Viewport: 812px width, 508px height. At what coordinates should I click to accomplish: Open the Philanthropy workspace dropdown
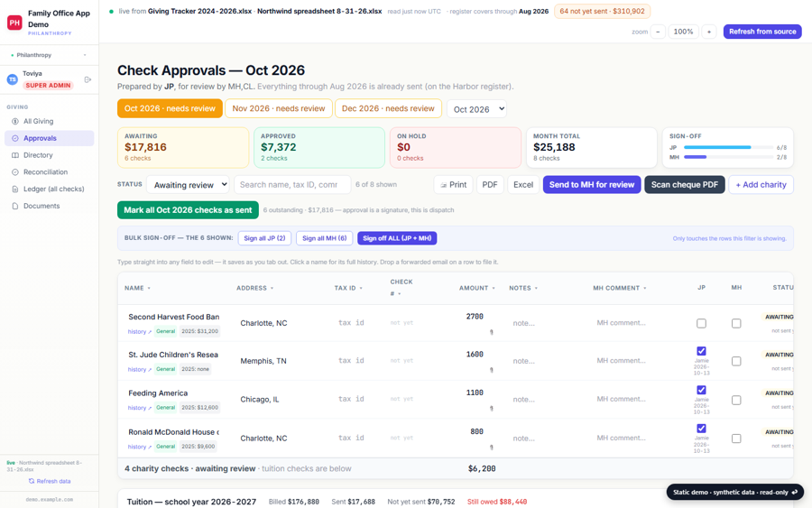point(50,55)
